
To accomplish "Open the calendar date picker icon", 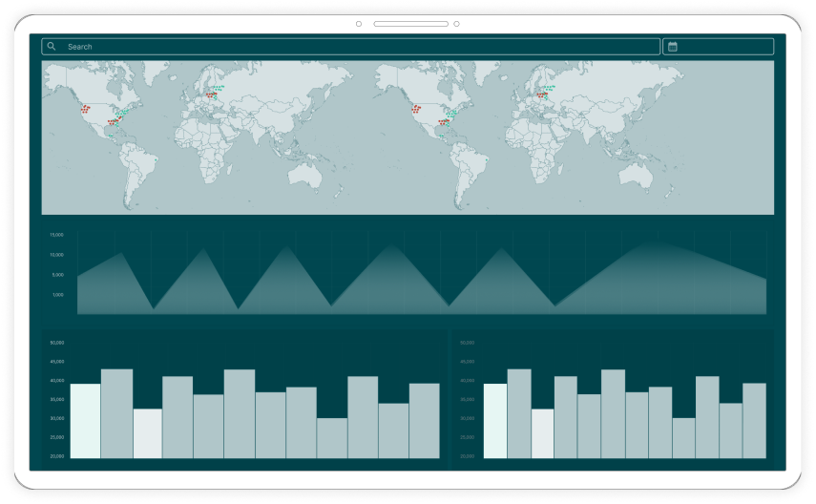I will click(673, 47).
